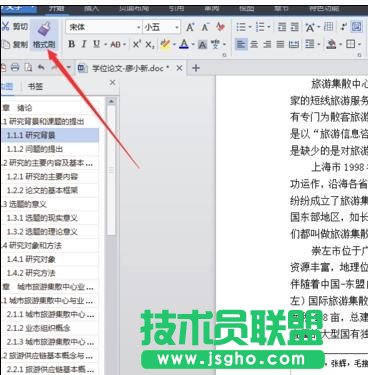Click the clear formatting eraser icon
The width and height of the screenshot is (368, 375).
(220, 27)
